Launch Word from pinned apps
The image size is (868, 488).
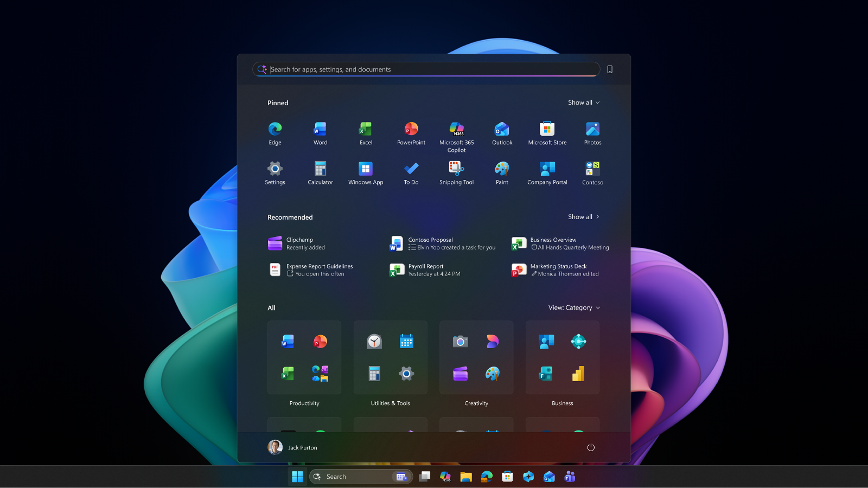[x=320, y=133]
